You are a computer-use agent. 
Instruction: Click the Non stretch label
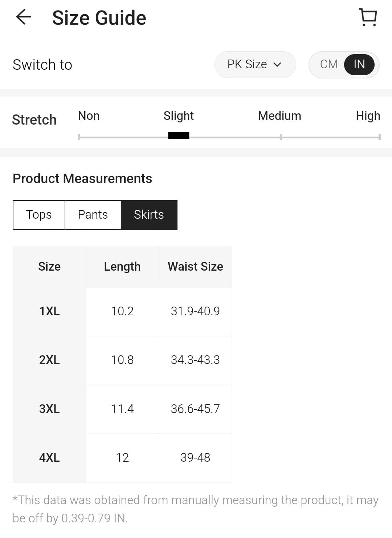point(89,116)
